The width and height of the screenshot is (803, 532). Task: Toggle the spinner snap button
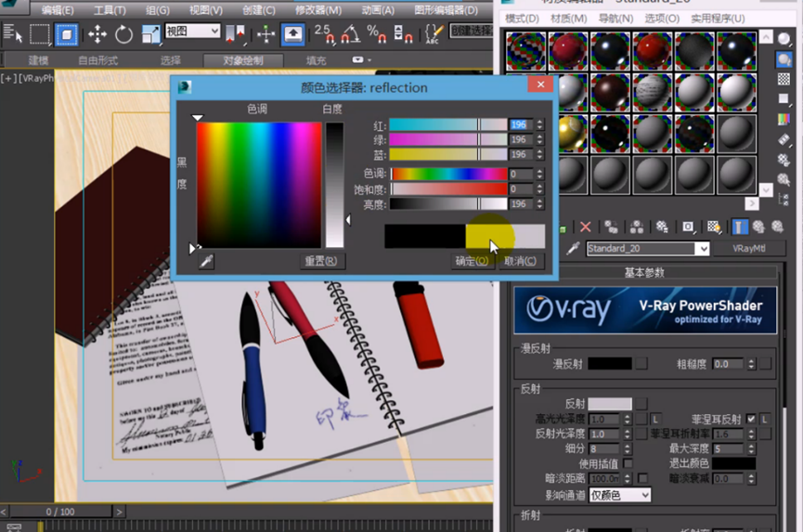[403, 34]
